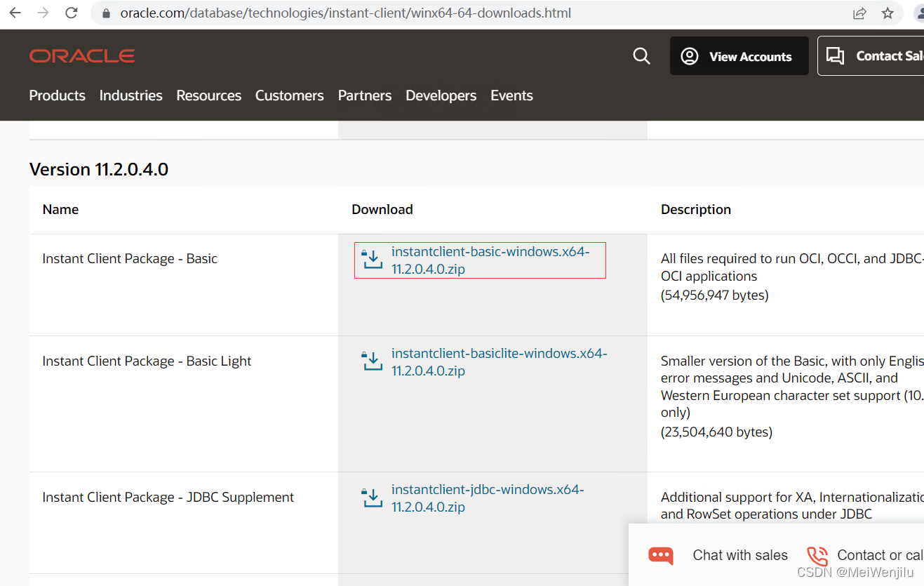Click the Contact Sales button

click(x=871, y=56)
